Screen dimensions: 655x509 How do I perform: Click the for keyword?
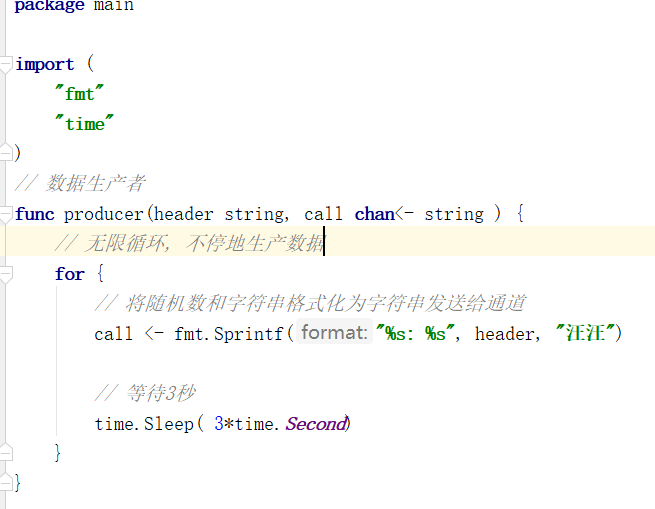click(69, 274)
